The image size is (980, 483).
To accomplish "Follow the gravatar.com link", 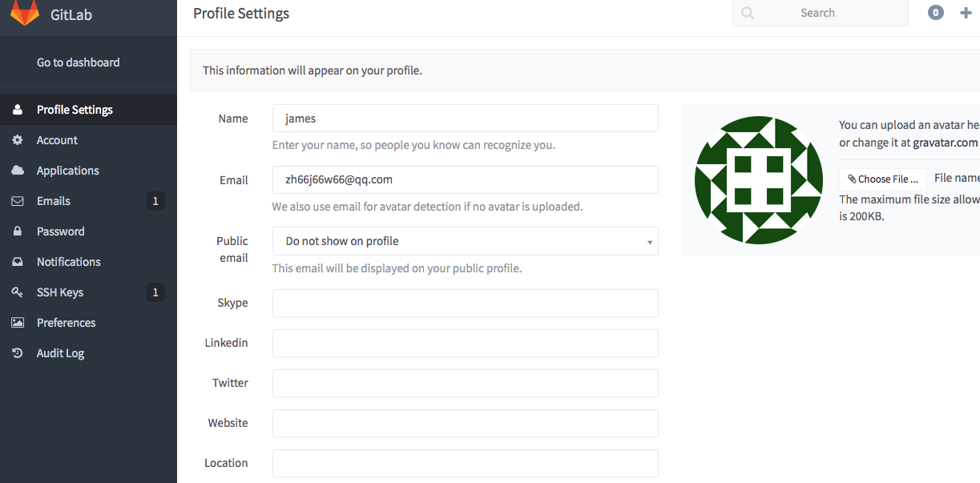I will [945, 143].
